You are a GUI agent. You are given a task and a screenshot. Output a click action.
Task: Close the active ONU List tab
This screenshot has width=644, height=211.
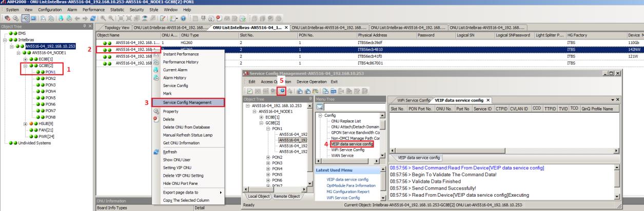coord(285,27)
